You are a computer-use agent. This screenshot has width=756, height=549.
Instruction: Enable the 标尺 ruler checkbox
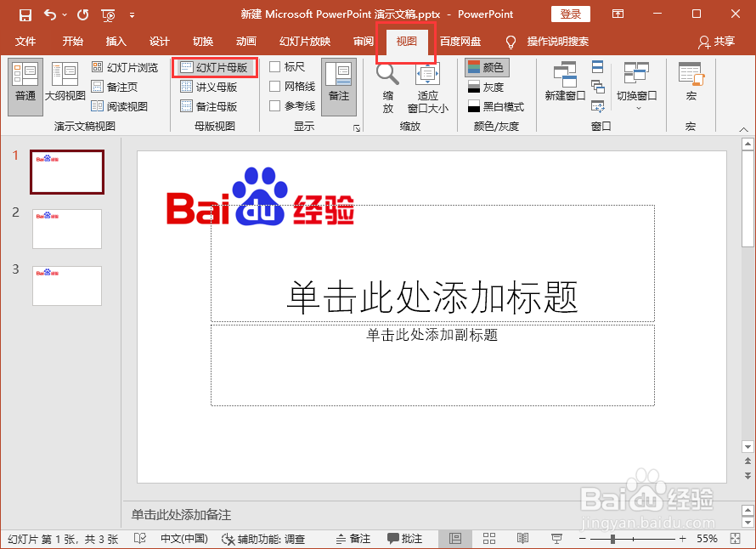click(x=275, y=66)
